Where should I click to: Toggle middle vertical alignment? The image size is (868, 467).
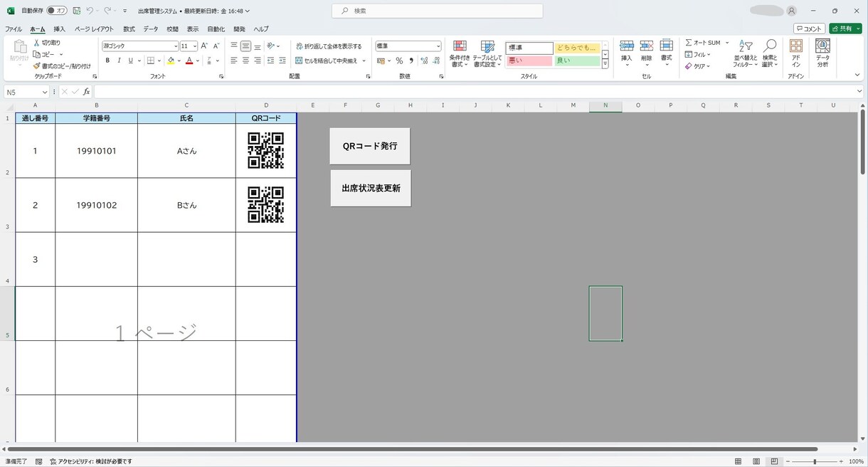(245, 46)
